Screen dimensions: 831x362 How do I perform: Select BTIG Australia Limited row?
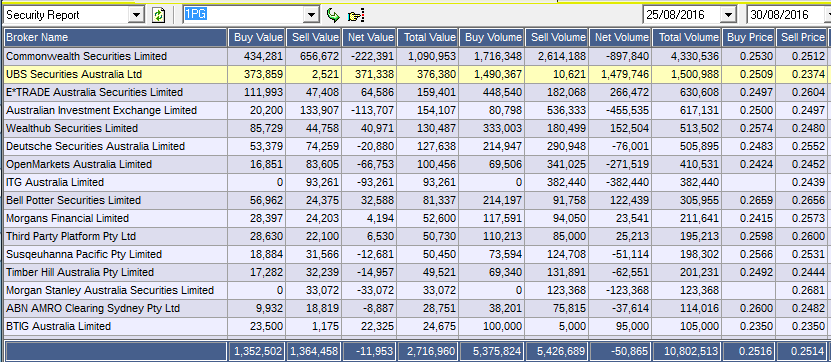tap(416, 326)
